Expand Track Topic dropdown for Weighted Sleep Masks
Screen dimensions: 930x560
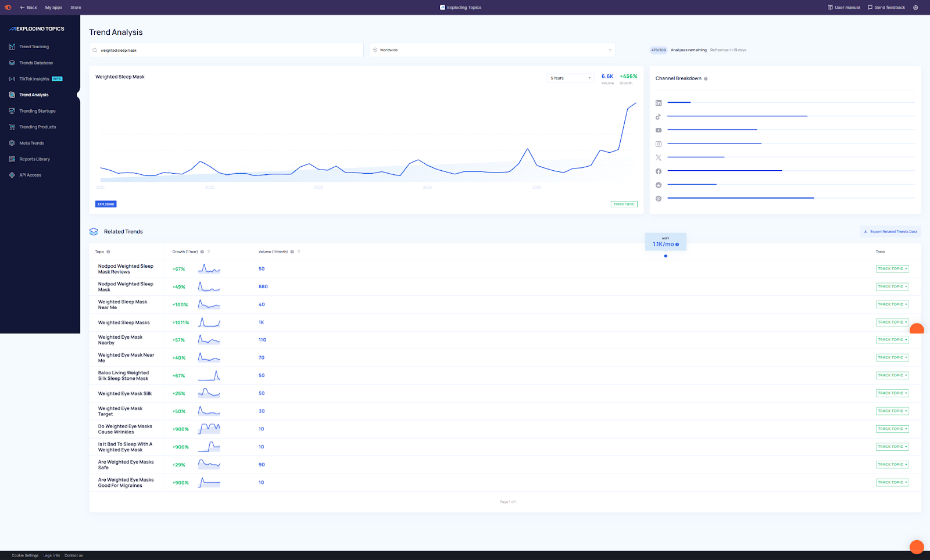click(x=906, y=322)
